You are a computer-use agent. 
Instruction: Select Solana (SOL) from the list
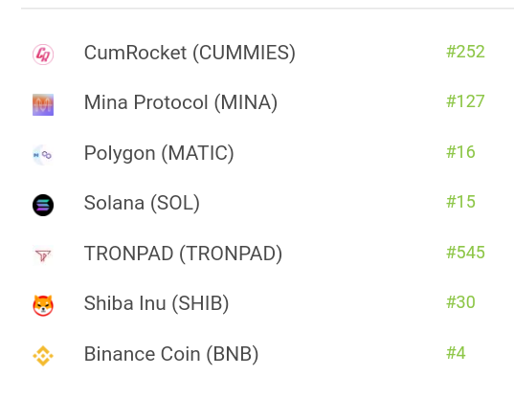142,203
